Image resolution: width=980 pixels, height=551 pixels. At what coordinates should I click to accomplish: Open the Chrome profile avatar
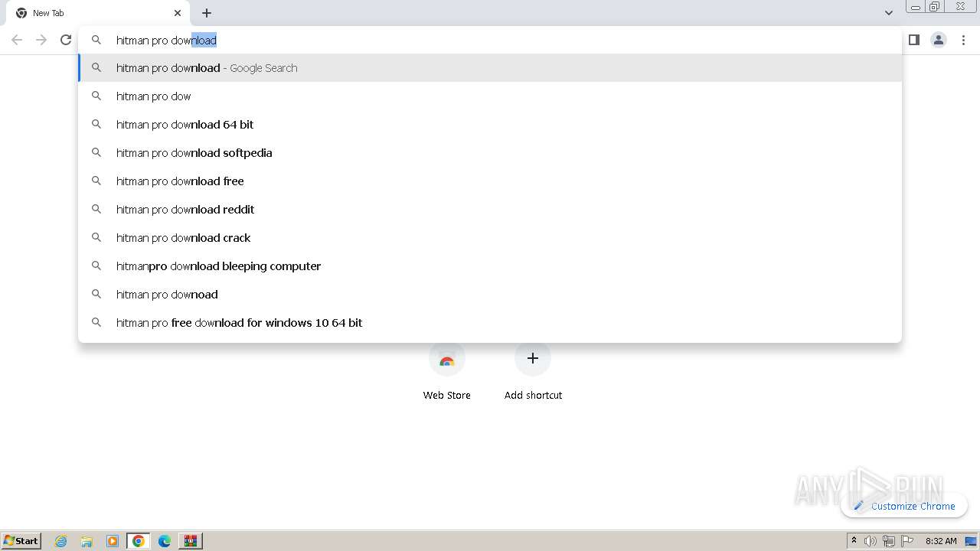point(939,40)
